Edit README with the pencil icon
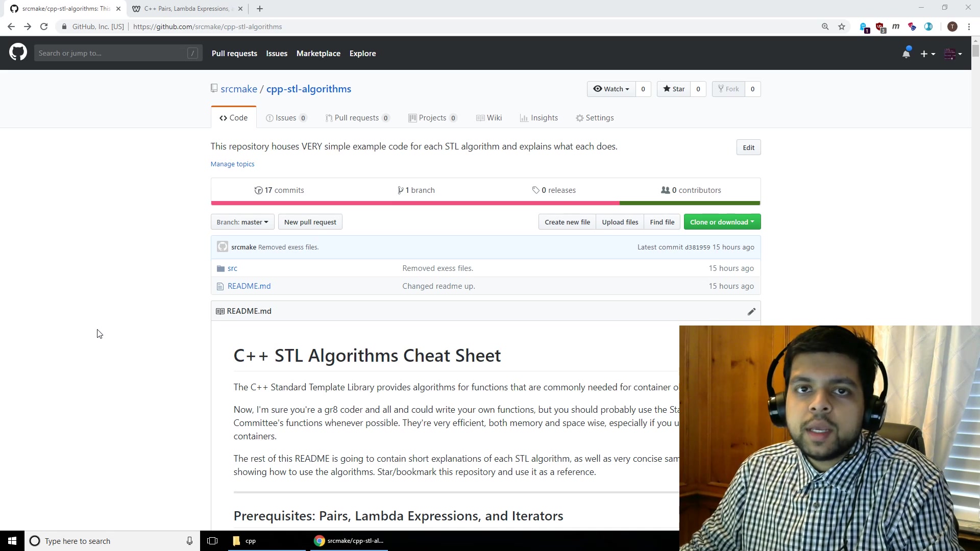 click(x=751, y=311)
